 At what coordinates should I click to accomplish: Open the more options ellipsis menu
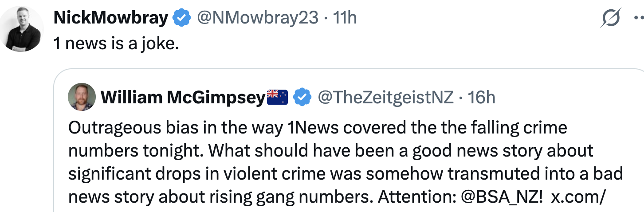(639, 19)
